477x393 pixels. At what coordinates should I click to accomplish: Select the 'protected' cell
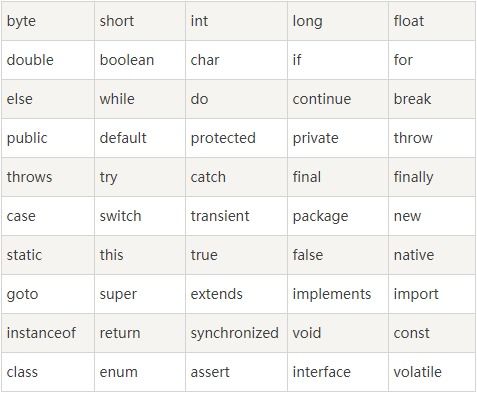tap(236, 138)
